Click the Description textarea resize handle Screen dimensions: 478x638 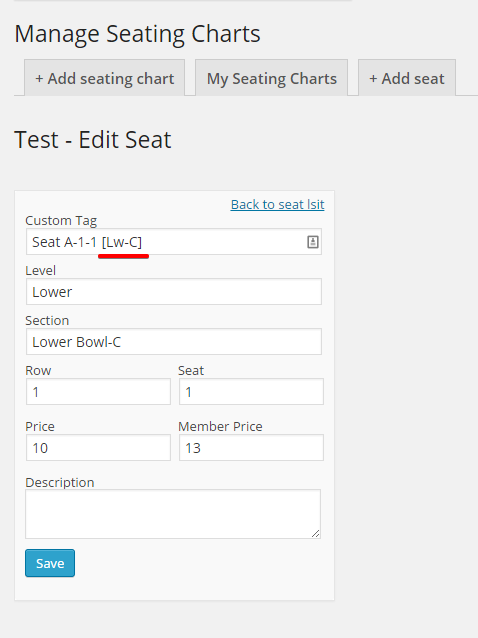click(x=316, y=534)
